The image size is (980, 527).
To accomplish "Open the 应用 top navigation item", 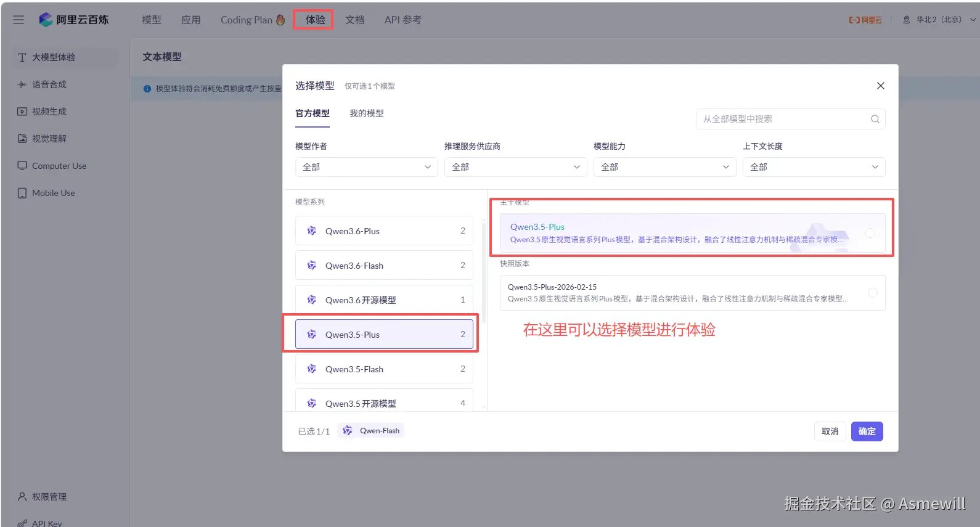I will click(191, 20).
